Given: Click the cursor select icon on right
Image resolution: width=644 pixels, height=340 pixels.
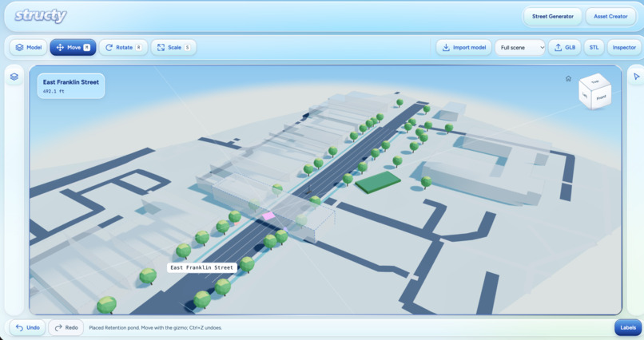Looking at the screenshot, I should click(x=636, y=77).
